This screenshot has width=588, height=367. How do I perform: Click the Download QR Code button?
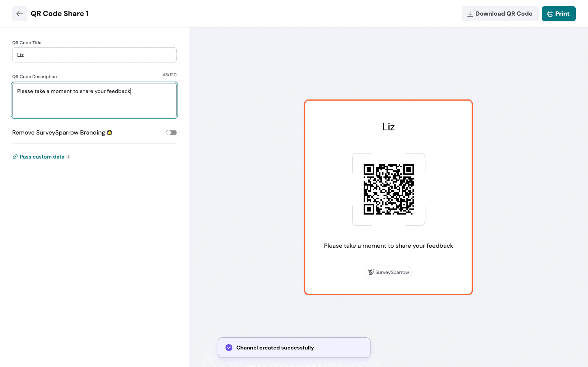pos(500,14)
